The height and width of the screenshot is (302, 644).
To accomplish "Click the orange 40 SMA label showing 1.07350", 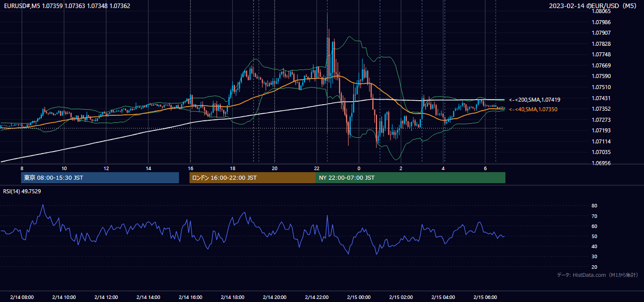I will [x=533, y=109].
